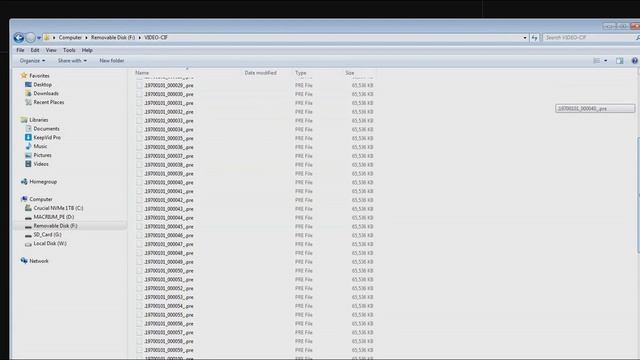Open the recent locations dropdown arrow
The width and height of the screenshot is (640, 360).
39,38
